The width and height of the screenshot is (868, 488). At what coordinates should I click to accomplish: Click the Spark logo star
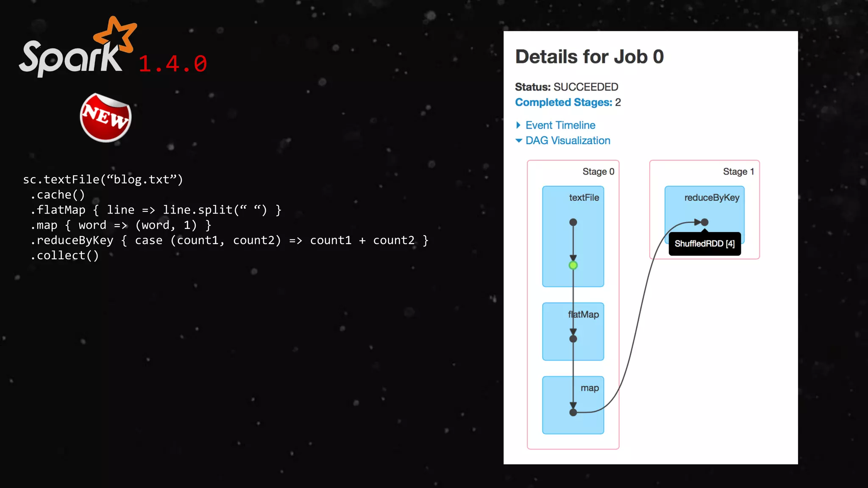(115, 35)
